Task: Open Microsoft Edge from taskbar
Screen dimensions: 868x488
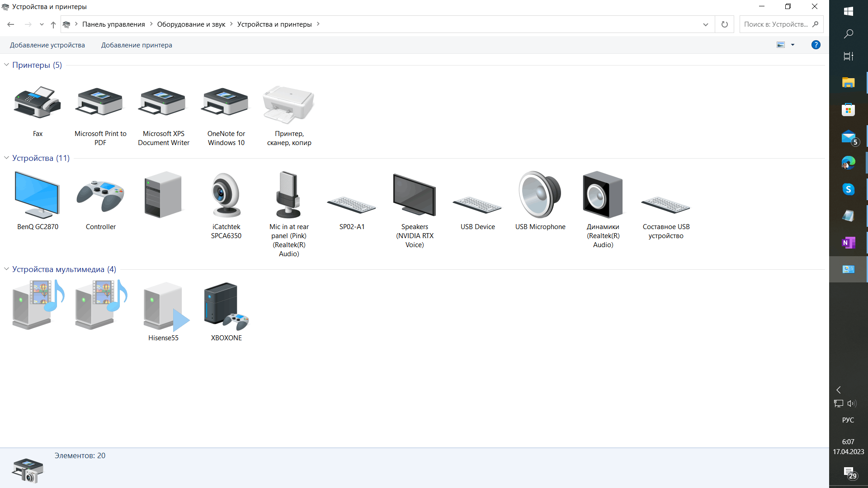Action: pyautogui.click(x=848, y=163)
